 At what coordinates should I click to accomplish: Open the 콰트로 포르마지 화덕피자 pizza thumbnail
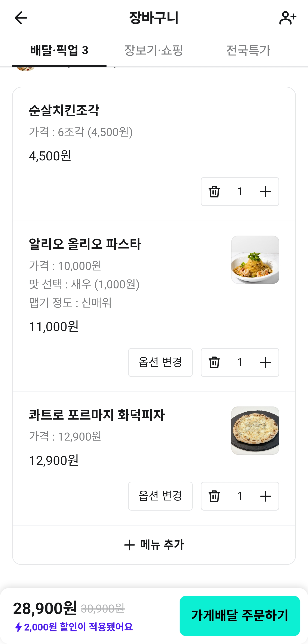(x=255, y=430)
